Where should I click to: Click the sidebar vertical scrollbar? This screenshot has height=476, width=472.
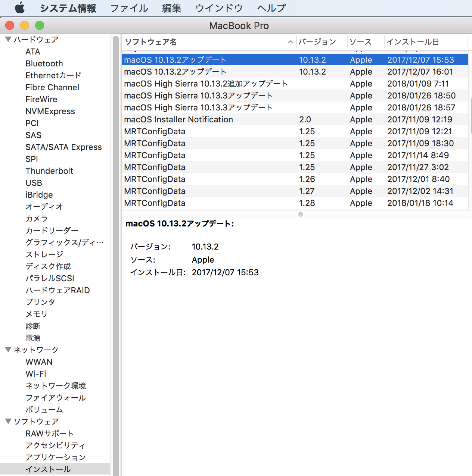(115, 254)
